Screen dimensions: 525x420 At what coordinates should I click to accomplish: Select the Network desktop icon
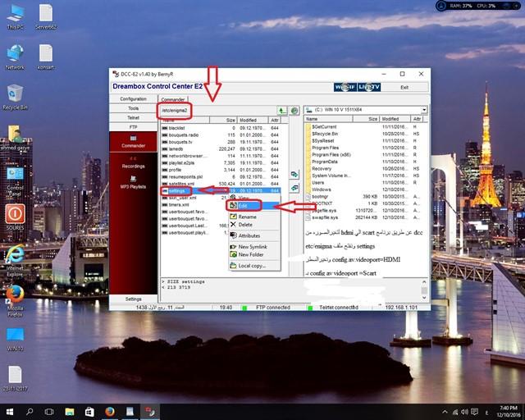(x=15, y=57)
